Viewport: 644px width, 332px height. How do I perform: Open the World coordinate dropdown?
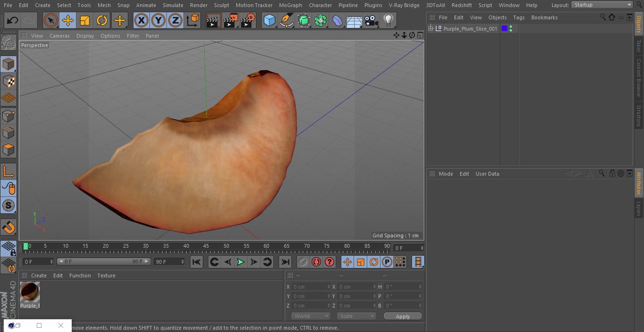pos(311,316)
